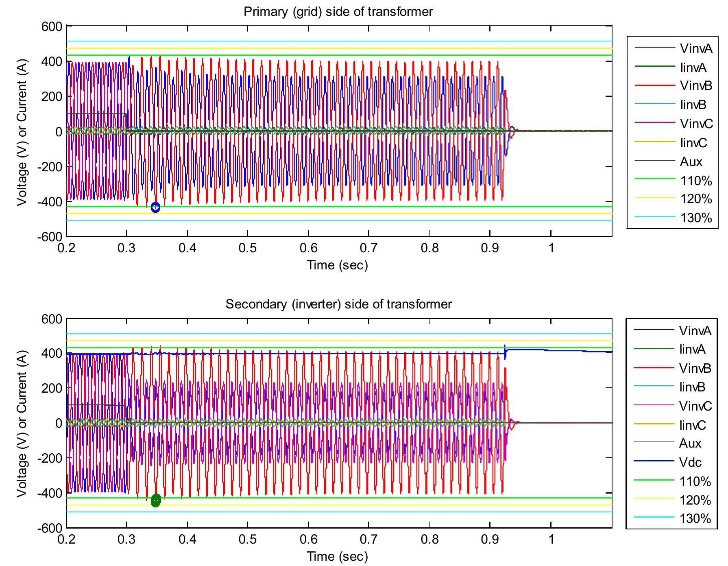This screenshot has height=566, width=728.
Task: Click the Voltage (V) or Current (A) axis label
Action: [x=22, y=132]
